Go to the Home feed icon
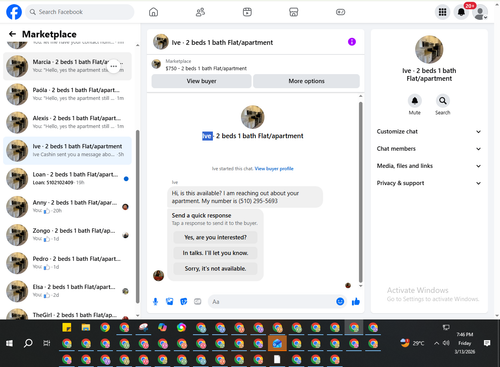The width and height of the screenshot is (500, 367). 153,12
